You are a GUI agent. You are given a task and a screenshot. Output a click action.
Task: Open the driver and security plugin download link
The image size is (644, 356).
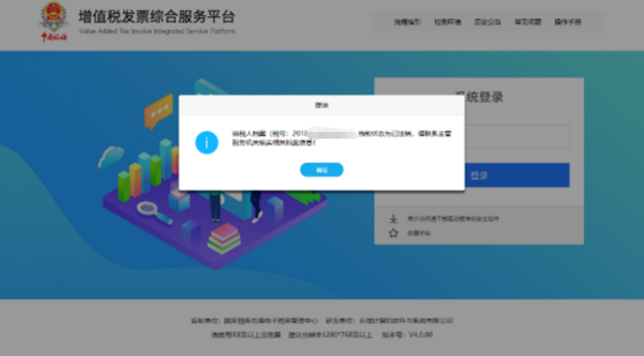[x=453, y=219]
